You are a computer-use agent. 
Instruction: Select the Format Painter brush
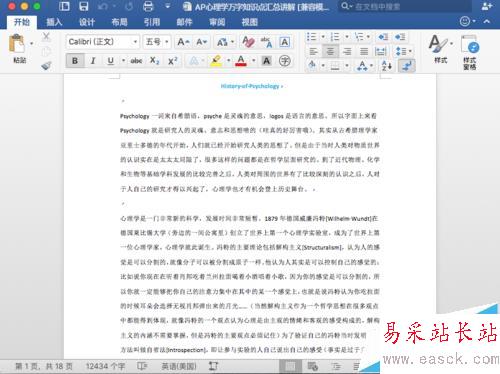(x=46, y=66)
